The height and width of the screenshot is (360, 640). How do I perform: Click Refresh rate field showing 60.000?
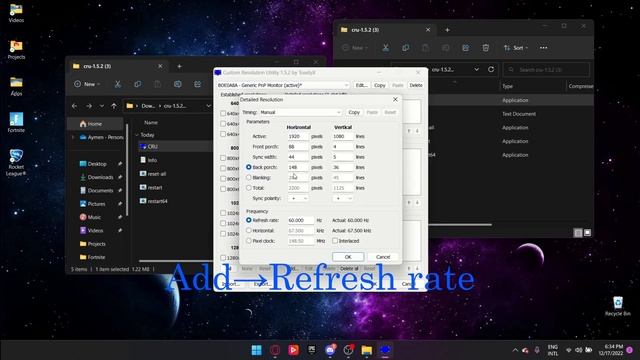tap(301, 220)
